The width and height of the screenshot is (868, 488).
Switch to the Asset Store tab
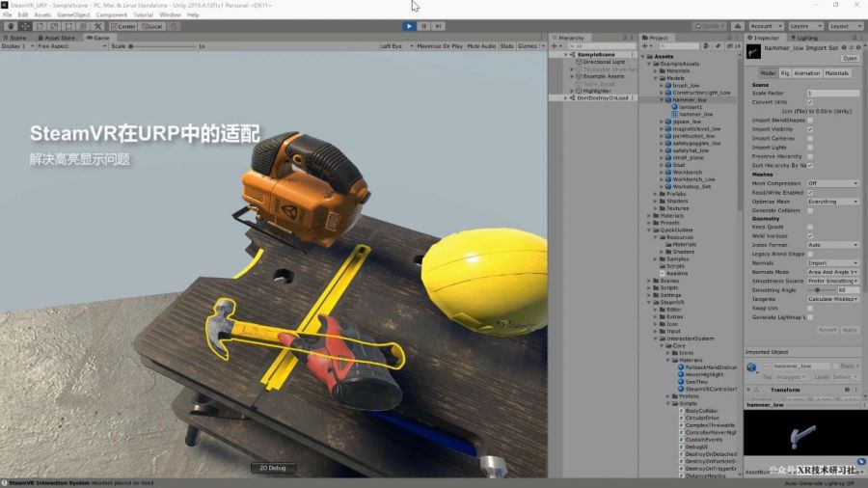(57, 38)
